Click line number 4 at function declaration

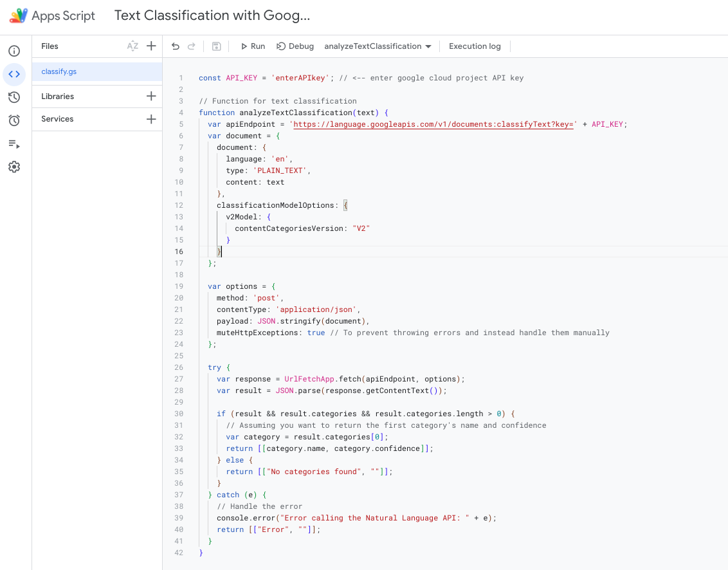(x=181, y=113)
